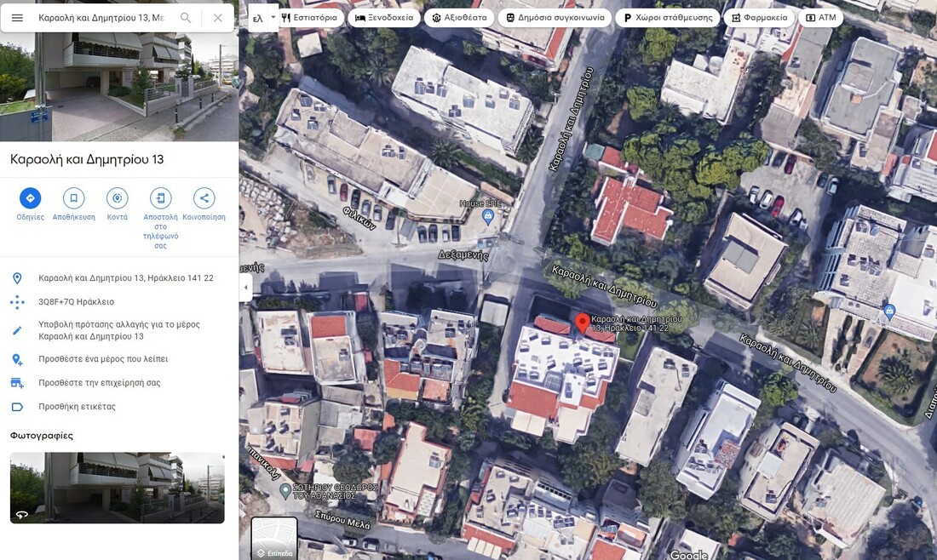Clear the search box with X
937x560 pixels.
pyautogui.click(x=218, y=18)
